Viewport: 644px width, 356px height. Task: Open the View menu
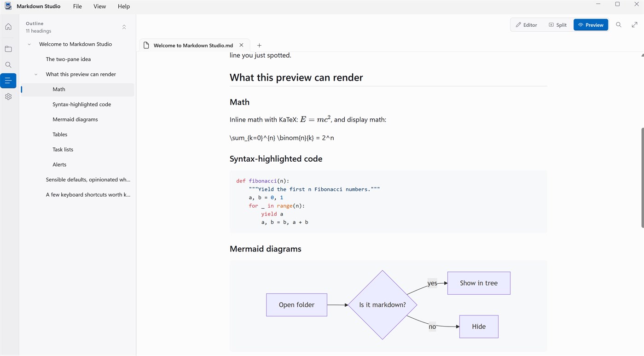(x=99, y=6)
